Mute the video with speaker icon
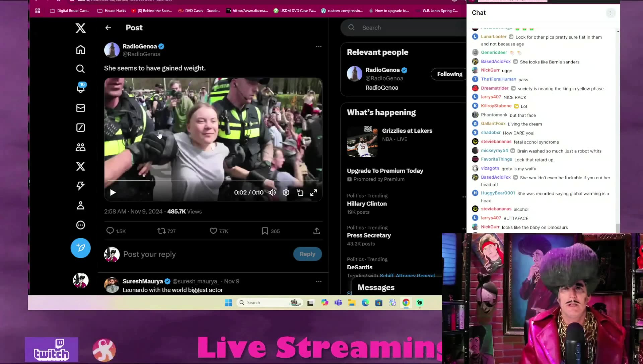 (x=272, y=192)
